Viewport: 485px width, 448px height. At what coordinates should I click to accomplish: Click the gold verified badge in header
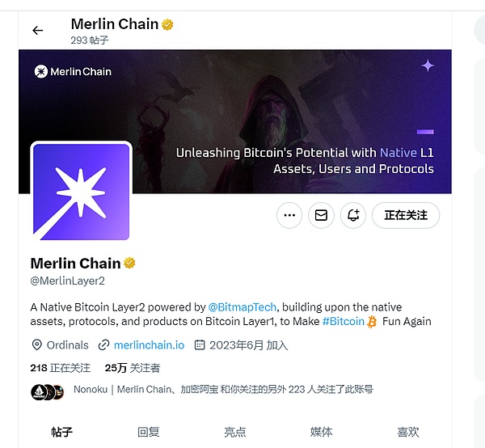tap(167, 24)
